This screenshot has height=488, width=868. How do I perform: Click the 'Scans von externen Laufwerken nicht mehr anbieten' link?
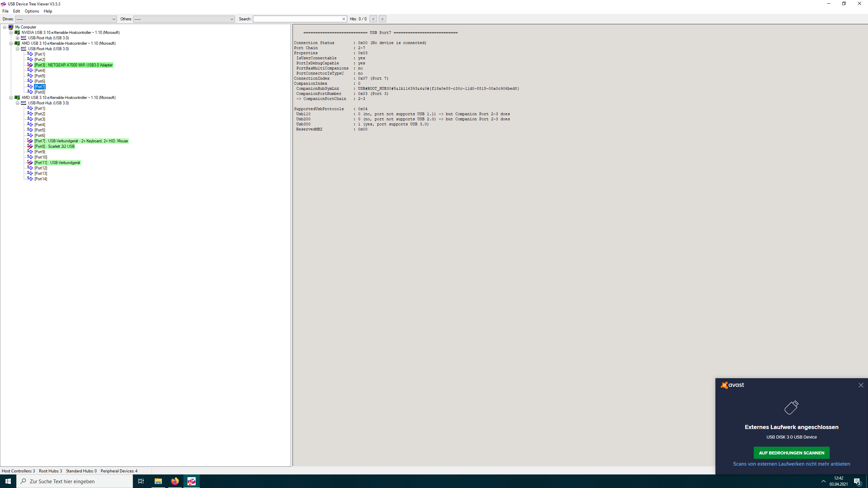pos(791,464)
